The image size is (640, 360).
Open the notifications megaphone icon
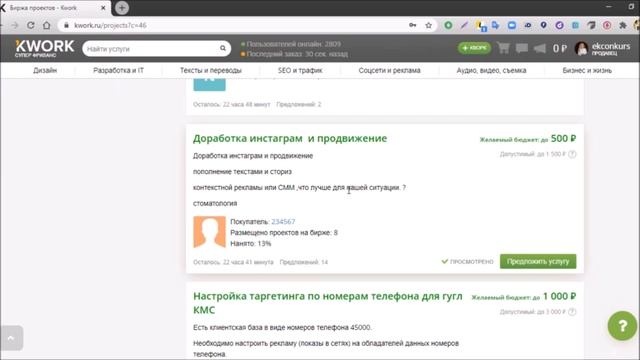click(540, 48)
